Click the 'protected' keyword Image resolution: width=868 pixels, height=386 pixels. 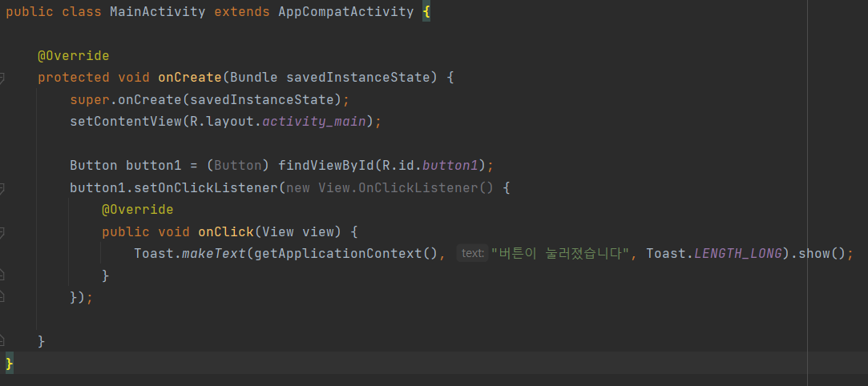point(74,78)
